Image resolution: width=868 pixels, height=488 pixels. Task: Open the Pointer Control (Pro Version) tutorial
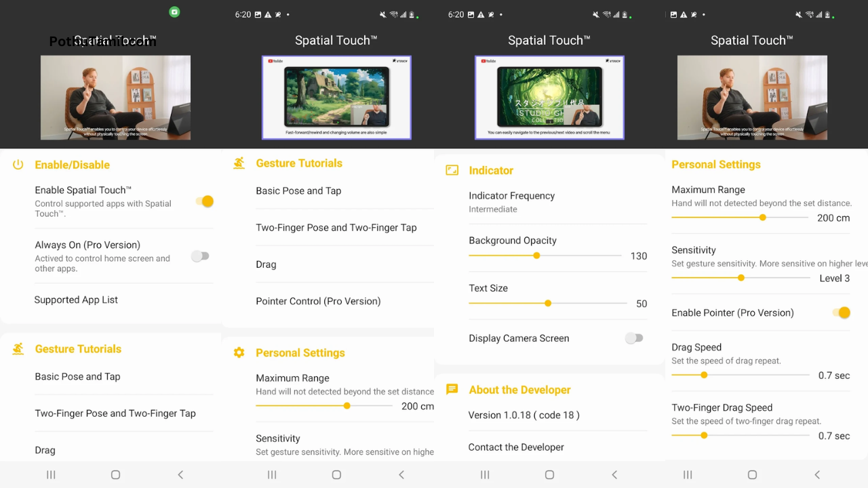(318, 301)
